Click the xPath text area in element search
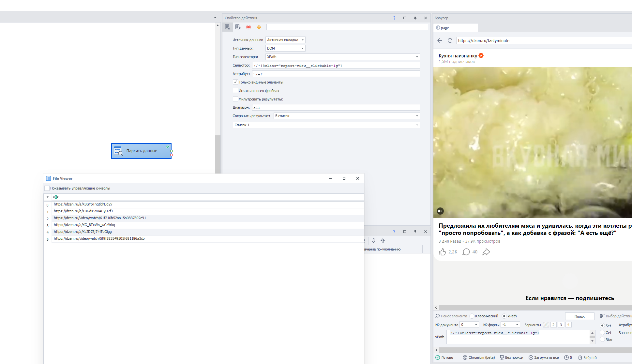 click(519, 337)
